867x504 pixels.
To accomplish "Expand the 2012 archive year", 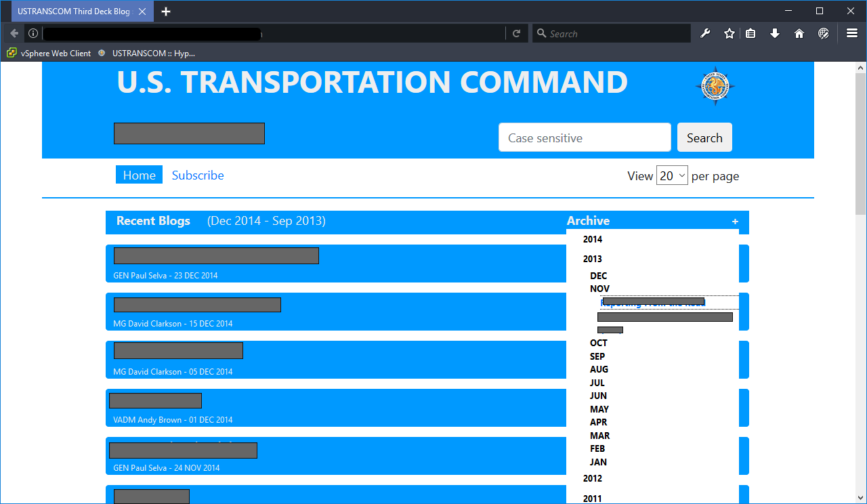I will pyautogui.click(x=593, y=478).
